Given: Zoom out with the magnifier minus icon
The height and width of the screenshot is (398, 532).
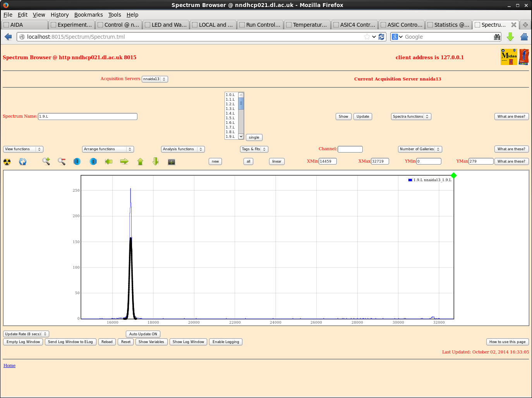Looking at the screenshot, I should pos(62,161).
